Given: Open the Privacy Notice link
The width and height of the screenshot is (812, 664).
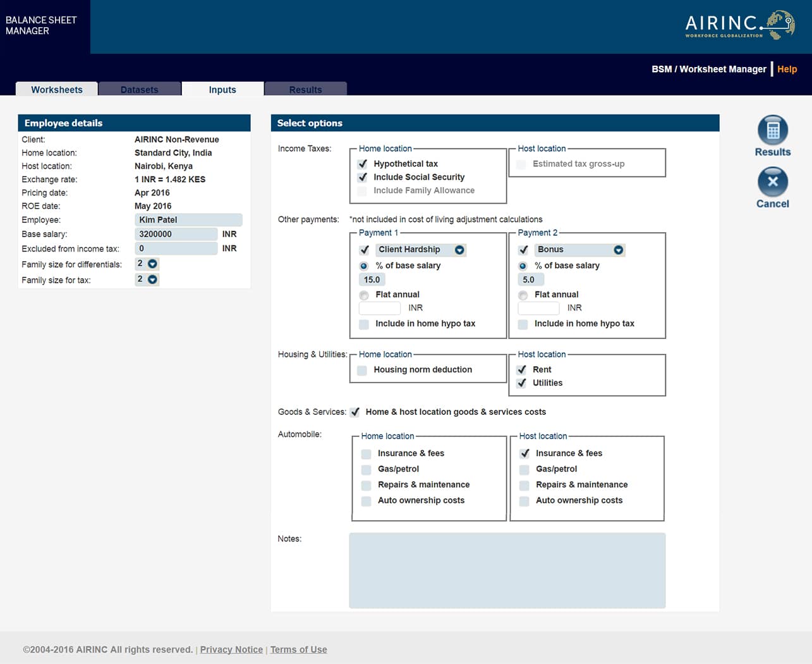Looking at the screenshot, I should pos(231,649).
